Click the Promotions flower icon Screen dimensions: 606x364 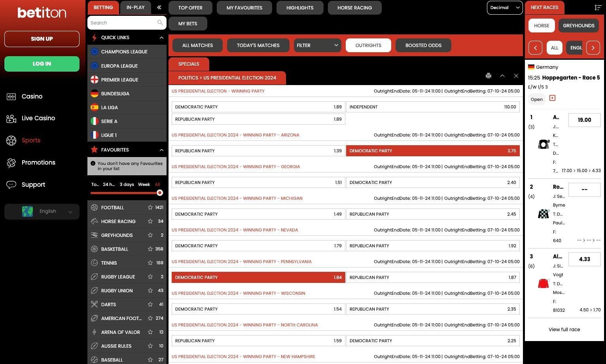click(x=11, y=163)
